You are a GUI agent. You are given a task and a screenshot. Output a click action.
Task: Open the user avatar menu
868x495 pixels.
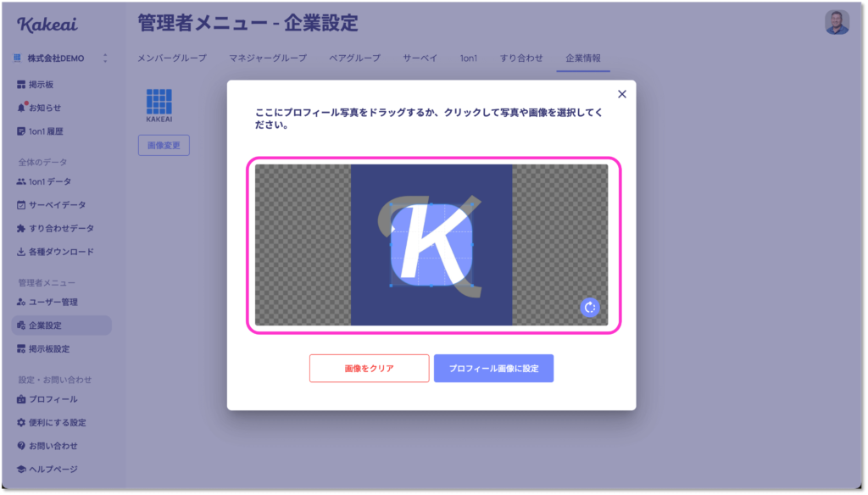coord(837,23)
